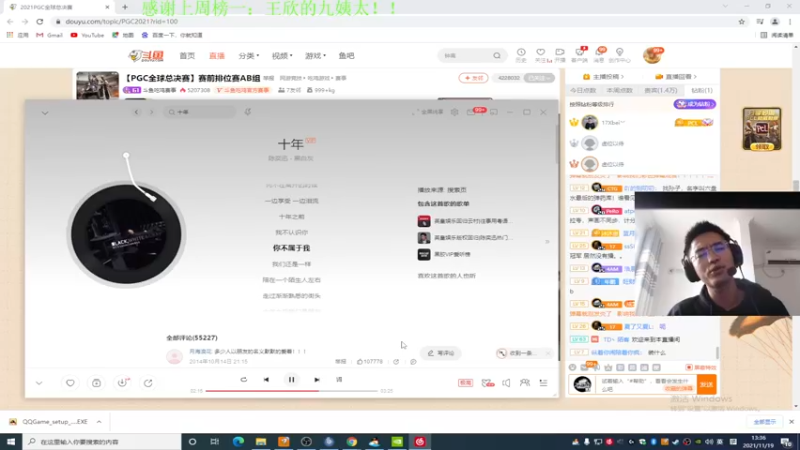Open the 创作中心 icon

tap(619, 55)
